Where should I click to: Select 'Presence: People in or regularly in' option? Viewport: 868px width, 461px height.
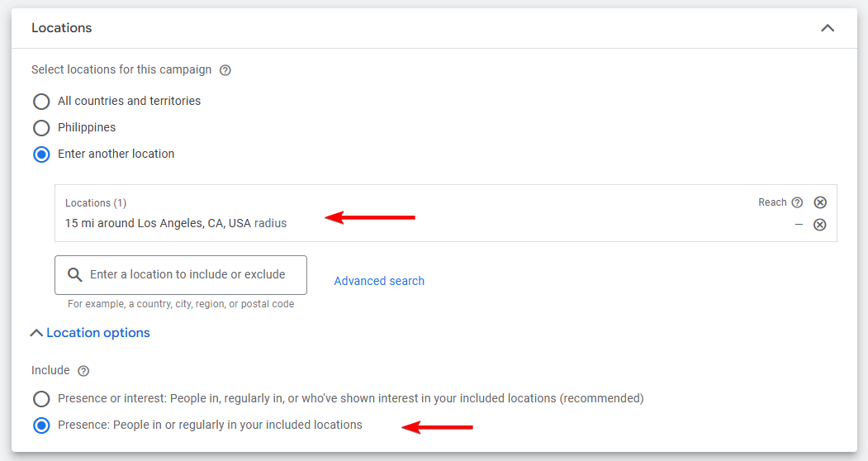(x=41, y=425)
